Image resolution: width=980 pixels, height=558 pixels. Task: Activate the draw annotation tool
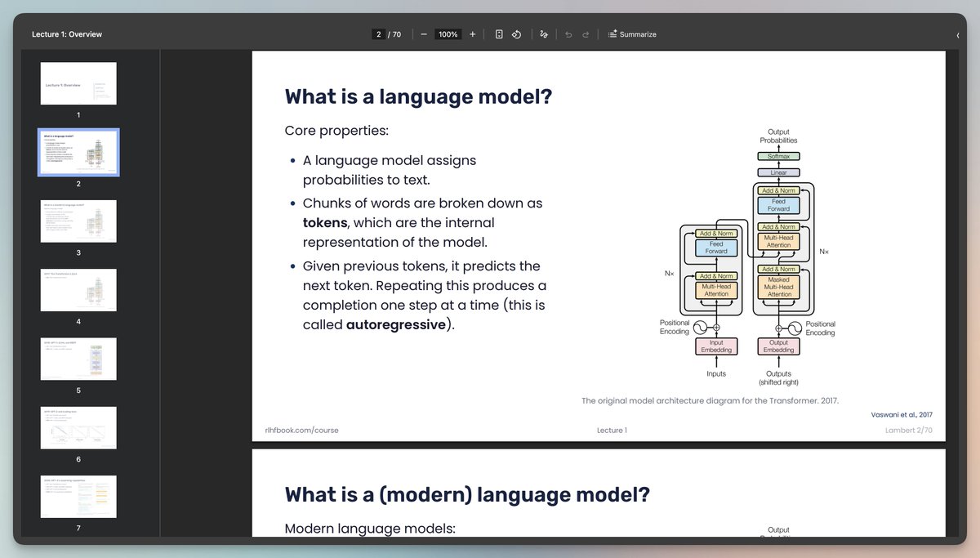point(544,34)
